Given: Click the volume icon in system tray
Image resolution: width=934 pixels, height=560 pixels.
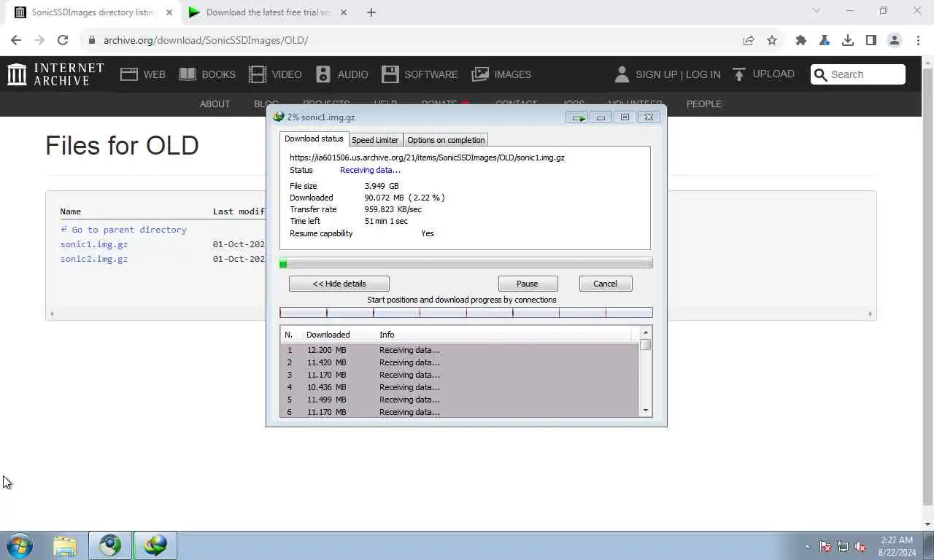Looking at the screenshot, I should tap(860, 546).
